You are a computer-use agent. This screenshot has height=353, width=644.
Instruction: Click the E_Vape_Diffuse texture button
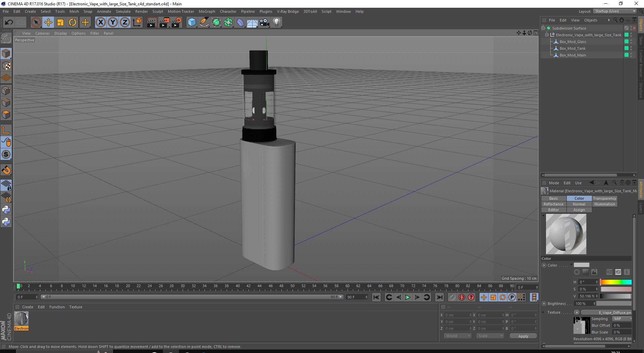pyautogui.click(x=606, y=312)
